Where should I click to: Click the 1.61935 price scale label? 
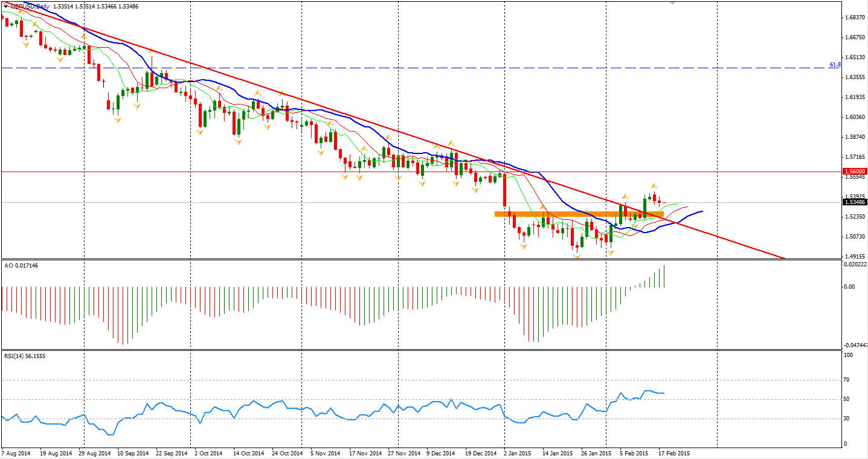pos(855,97)
